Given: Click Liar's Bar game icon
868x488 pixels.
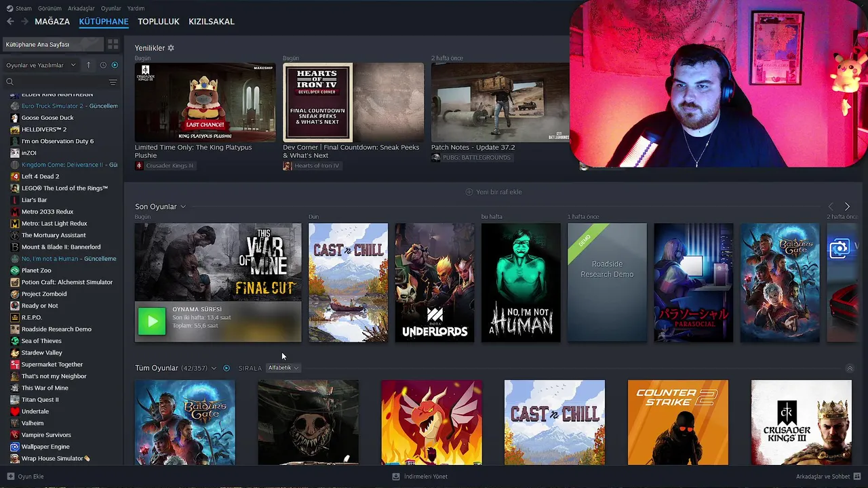Looking at the screenshot, I should tap(15, 200).
